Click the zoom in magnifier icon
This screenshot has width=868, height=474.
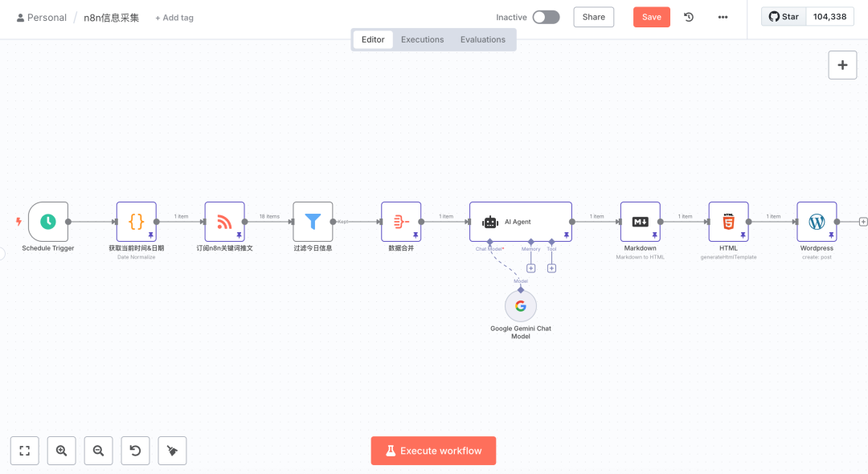point(61,451)
